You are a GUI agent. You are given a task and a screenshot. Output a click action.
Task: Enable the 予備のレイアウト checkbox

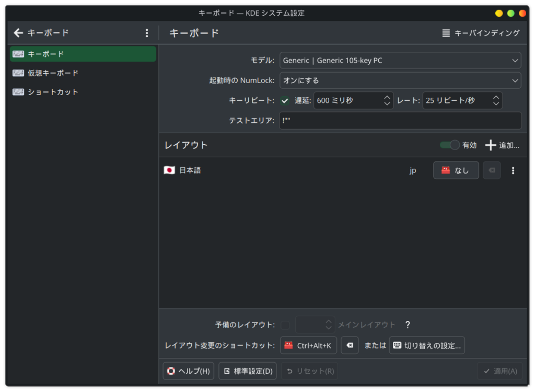click(x=285, y=325)
